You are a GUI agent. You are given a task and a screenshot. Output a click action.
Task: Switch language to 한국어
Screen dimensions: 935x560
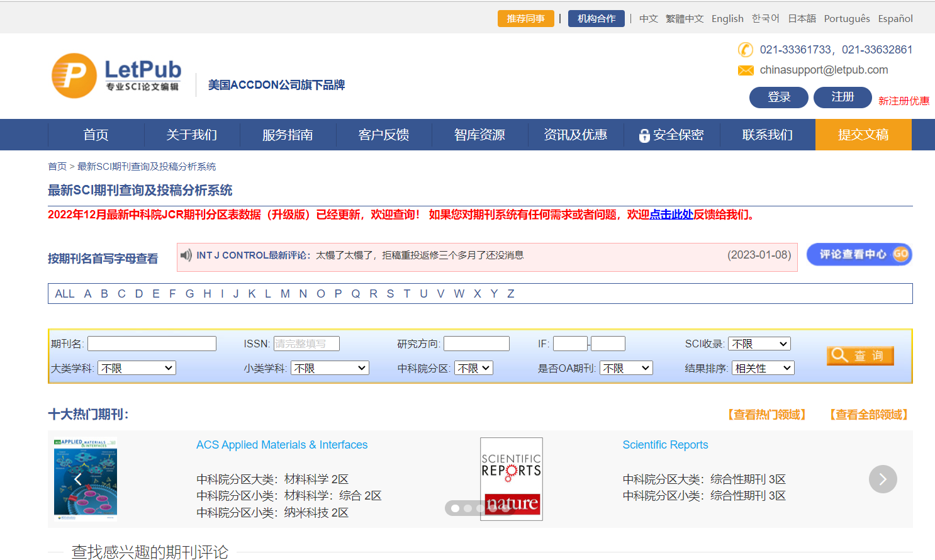pos(766,19)
